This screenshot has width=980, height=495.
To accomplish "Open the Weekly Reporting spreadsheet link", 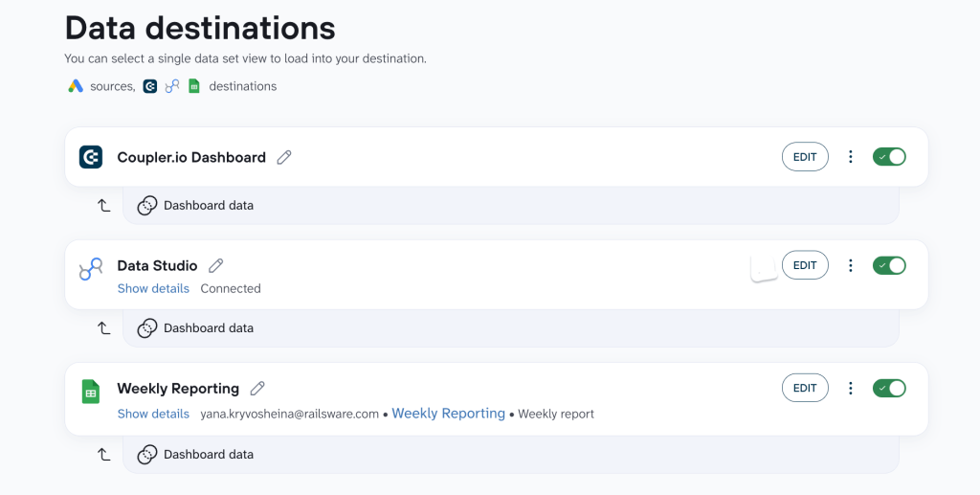I will 448,413.
